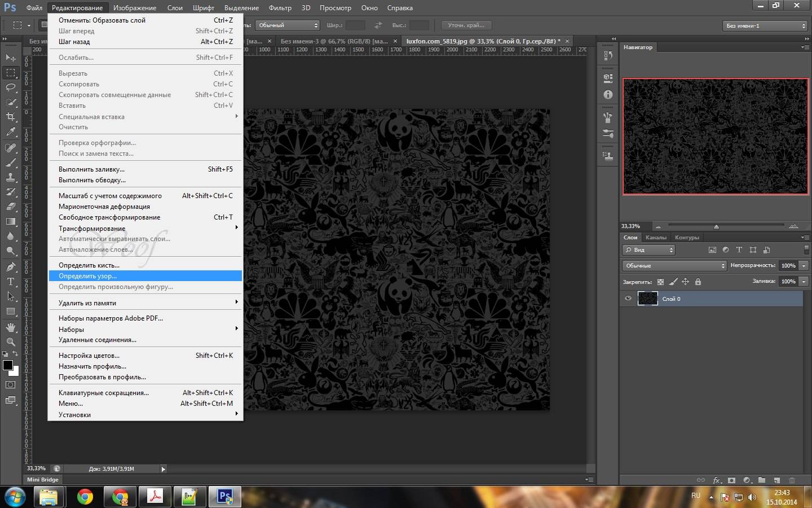This screenshot has height=508, width=812.
Task: Select the Hand tool
Action: pyautogui.click(x=11, y=327)
